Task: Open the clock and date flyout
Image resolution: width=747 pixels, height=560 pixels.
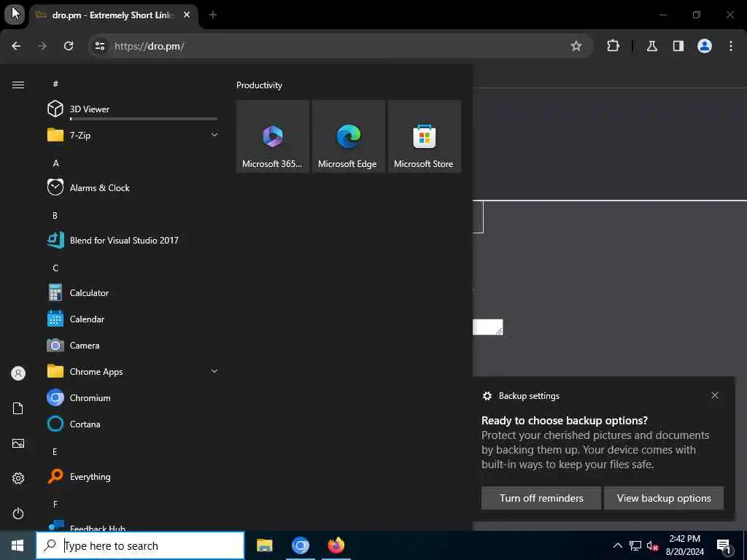Action: [684, 545]
